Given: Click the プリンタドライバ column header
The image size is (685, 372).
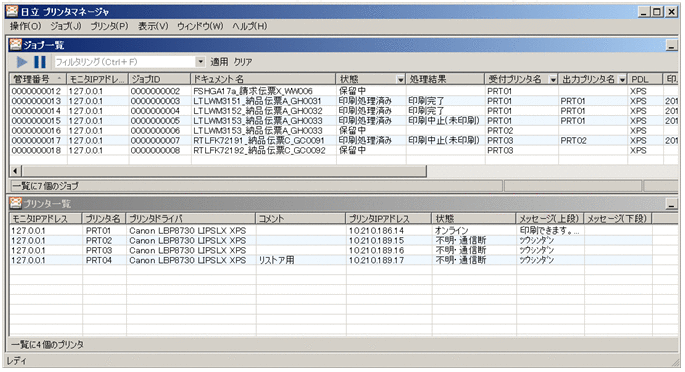Looking at the screenshot, I should 190,218.
